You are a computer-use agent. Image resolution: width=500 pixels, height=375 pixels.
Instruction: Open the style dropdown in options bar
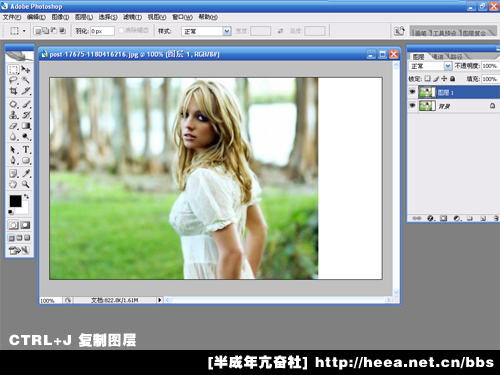pos(227,31)
